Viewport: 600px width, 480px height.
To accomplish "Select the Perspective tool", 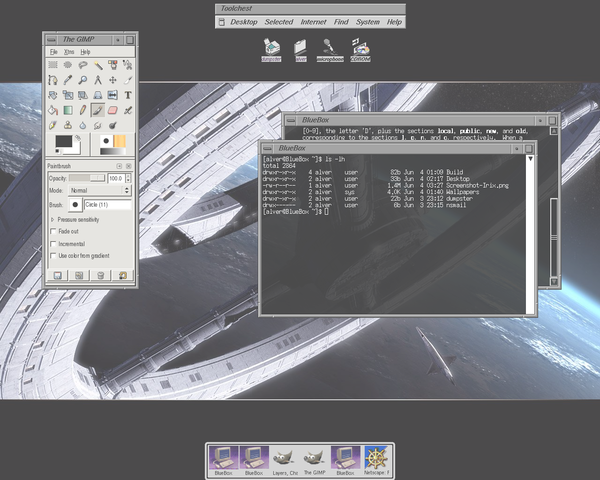I will coord(98,95).
